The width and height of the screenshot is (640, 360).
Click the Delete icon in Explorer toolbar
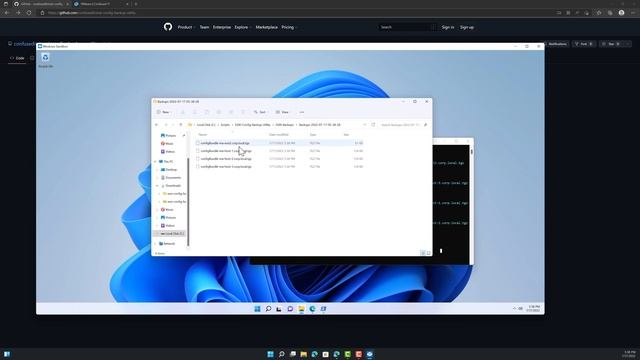[243, 112]
